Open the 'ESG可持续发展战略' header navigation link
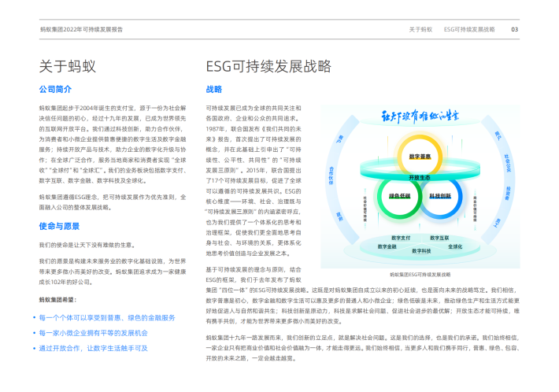Screen dimensions: 559x392 pyautogui.click(x=469, y=30)
